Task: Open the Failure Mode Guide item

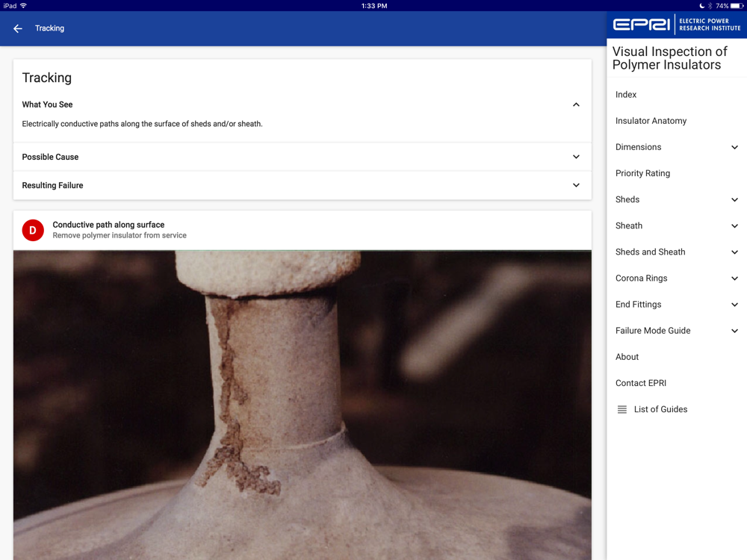Action: click(x=653, y=331)
